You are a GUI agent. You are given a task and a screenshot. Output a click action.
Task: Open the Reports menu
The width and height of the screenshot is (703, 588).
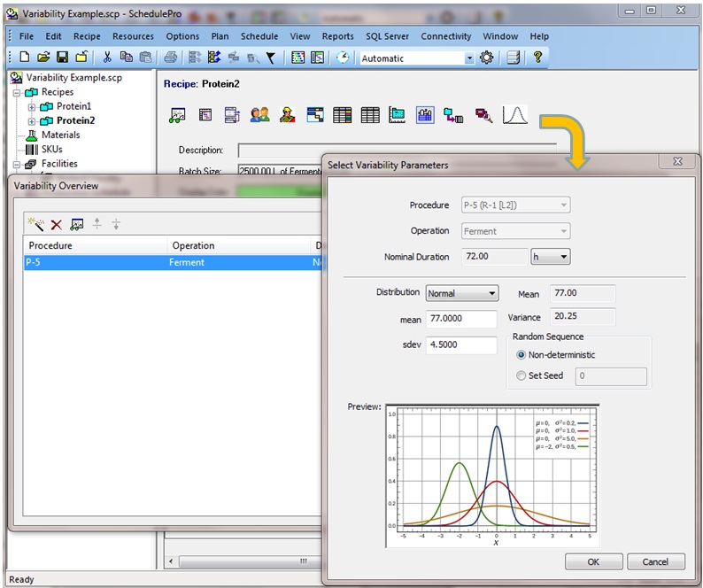click(x=337, y=36)
